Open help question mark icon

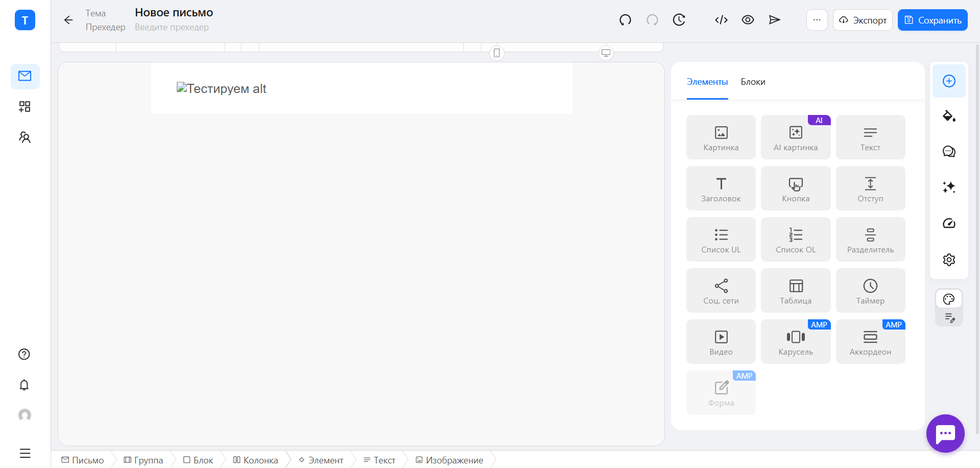coord(24,354)
